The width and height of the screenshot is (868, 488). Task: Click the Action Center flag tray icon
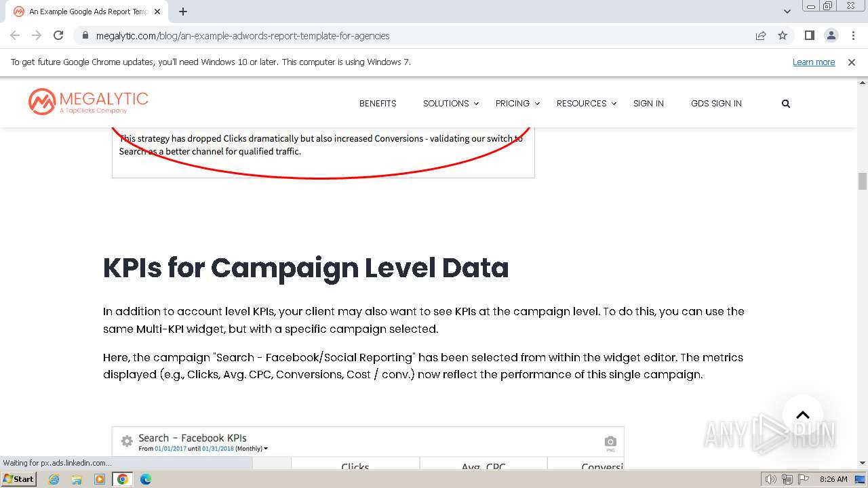[x=804, y=479]
